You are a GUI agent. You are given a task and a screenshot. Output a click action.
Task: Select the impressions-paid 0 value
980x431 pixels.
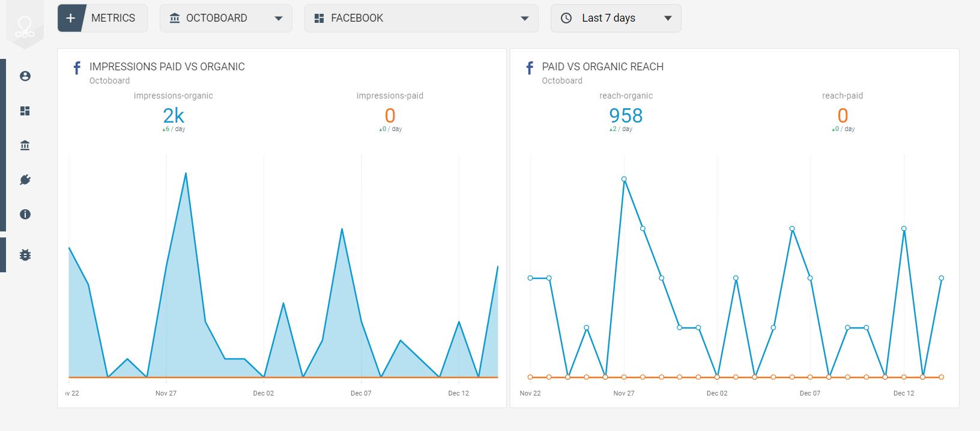pyautogui.click(x=390, y=115)
